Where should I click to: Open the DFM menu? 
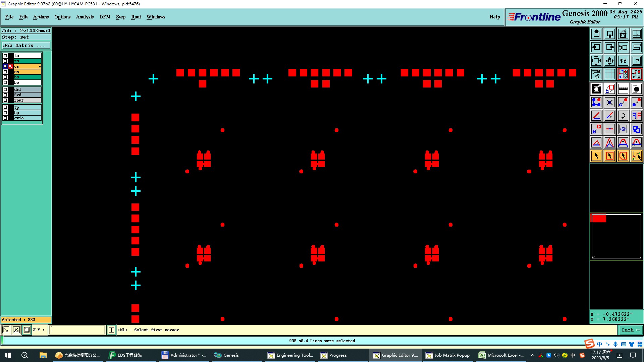coord(105,17)
